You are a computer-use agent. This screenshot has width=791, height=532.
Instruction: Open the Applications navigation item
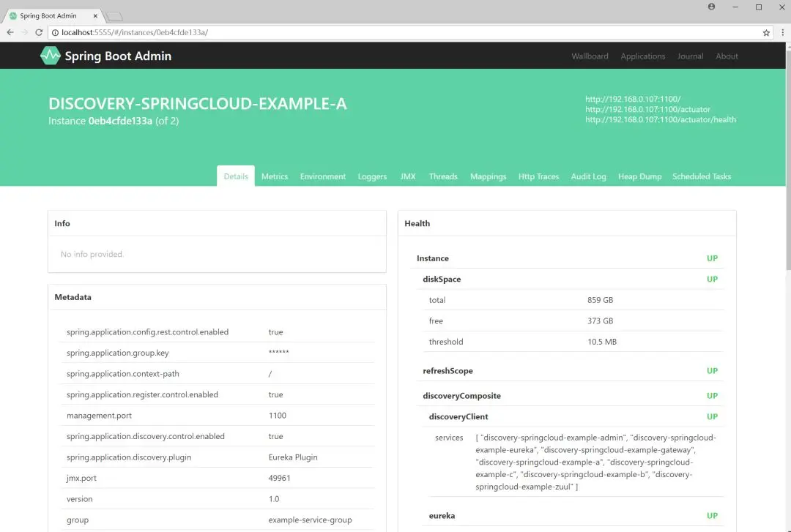coord(643,56)
